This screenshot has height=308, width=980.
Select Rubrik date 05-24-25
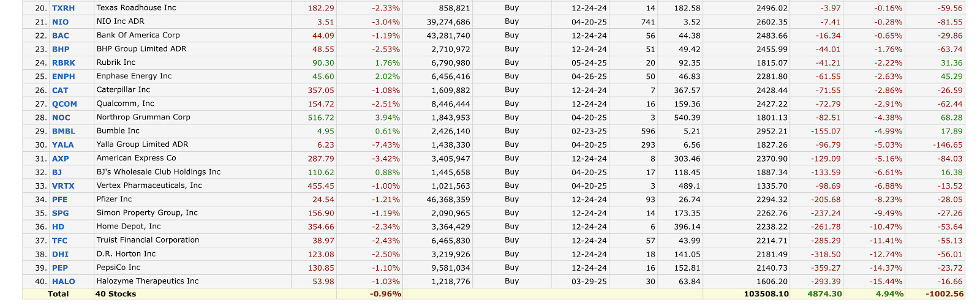tap(589, 63)
